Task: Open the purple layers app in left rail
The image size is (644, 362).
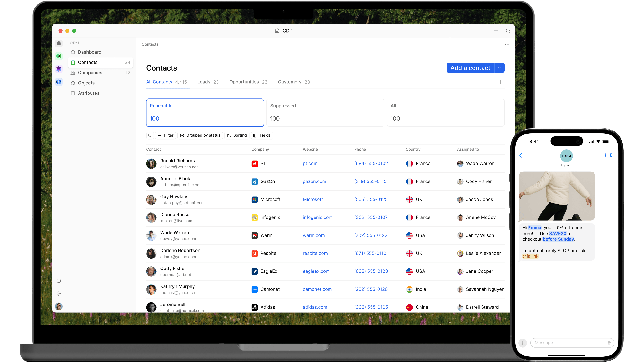Action: click(x=59, y=69)
